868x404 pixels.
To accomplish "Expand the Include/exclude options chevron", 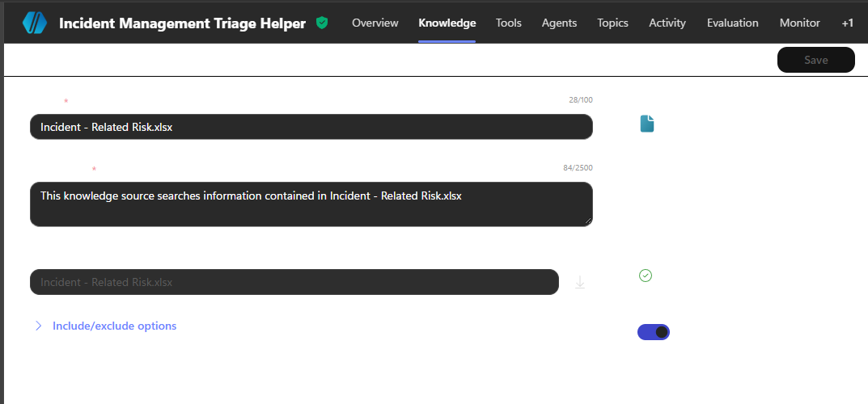I will tap(38, 326).
